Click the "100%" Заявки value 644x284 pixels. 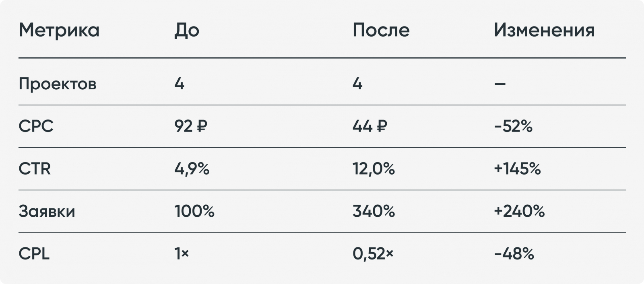194,212
